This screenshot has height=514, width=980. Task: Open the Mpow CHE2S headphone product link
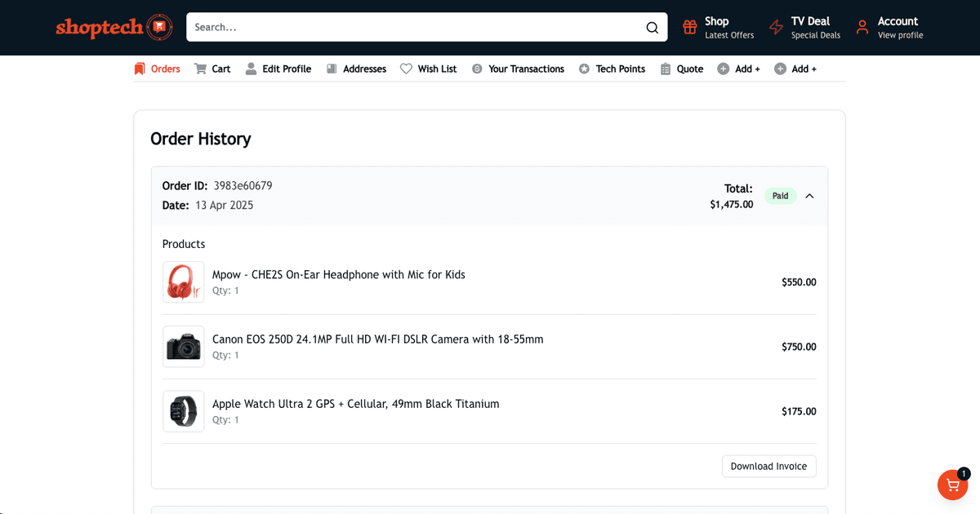coord(339,275)
